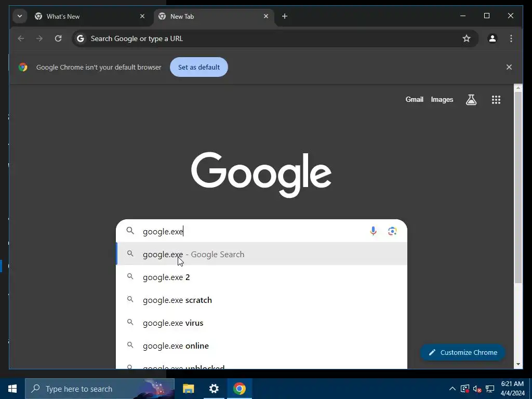Search by image with Lens icon
Image resolution: width=532 pixels, height=399 pixels.
pyautogui.click(x=392, y=231)
